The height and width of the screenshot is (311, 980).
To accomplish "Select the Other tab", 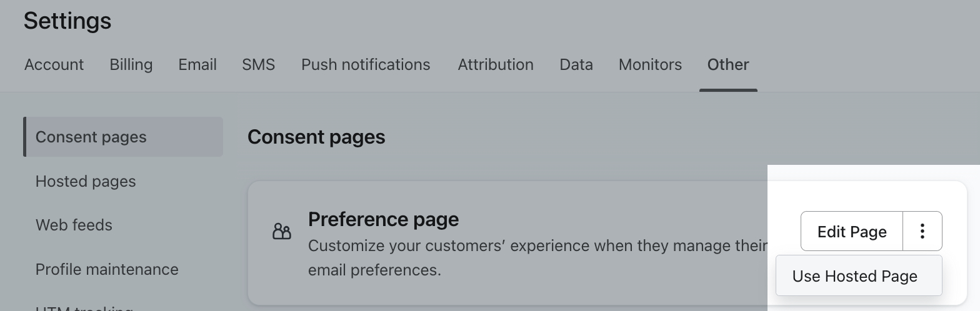I will click(x=728, y=65).
